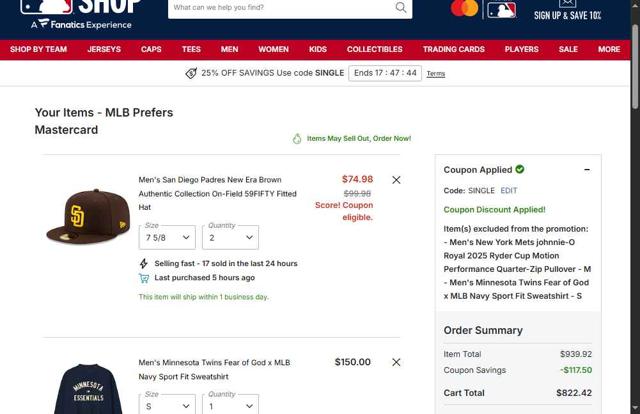Open the MLB Shop logo home
The height and width of the screenshot is (414, 640).
(81, 14)
